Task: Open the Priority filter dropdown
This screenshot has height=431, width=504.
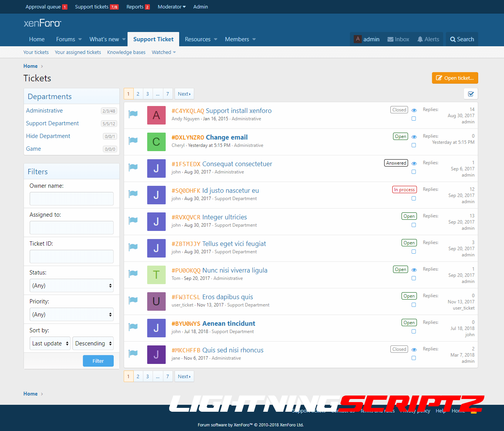Action: (x=72, y=315)
